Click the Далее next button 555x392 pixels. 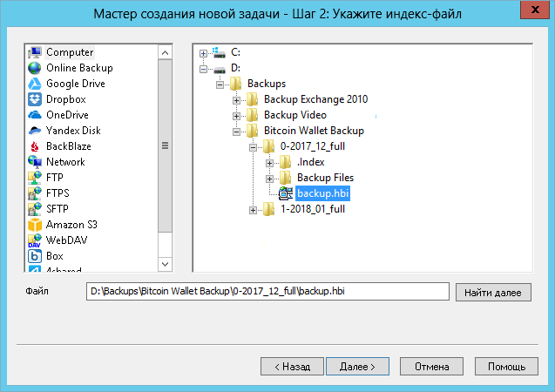[x=357, y=366]
